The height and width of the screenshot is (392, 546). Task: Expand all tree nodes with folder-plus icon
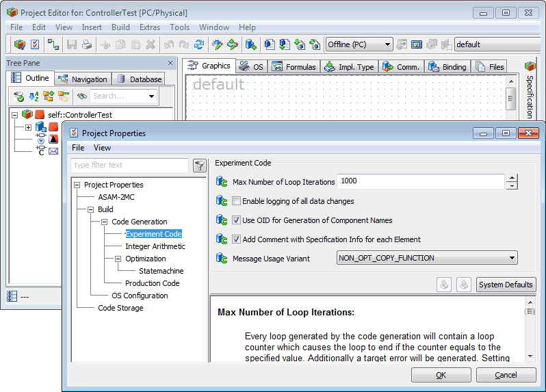[x=49, y=96]
